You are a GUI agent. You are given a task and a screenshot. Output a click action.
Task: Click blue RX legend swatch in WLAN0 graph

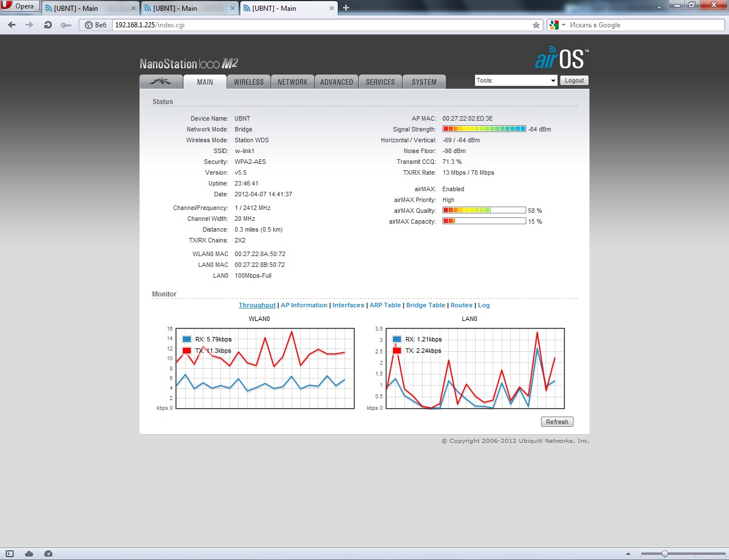187,339
